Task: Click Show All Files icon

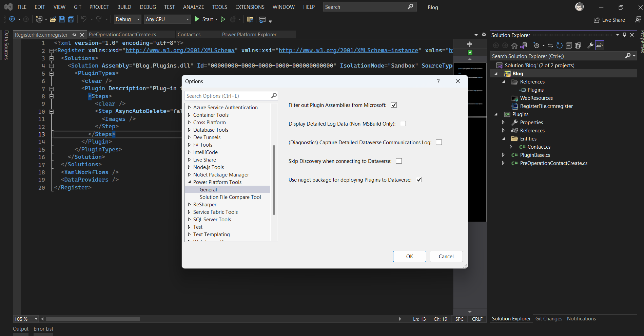Action: 578,45
